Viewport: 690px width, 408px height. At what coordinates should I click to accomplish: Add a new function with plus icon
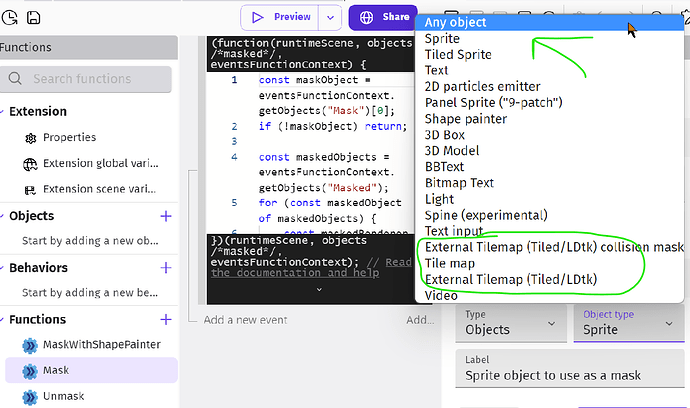[x=166, y=319]
